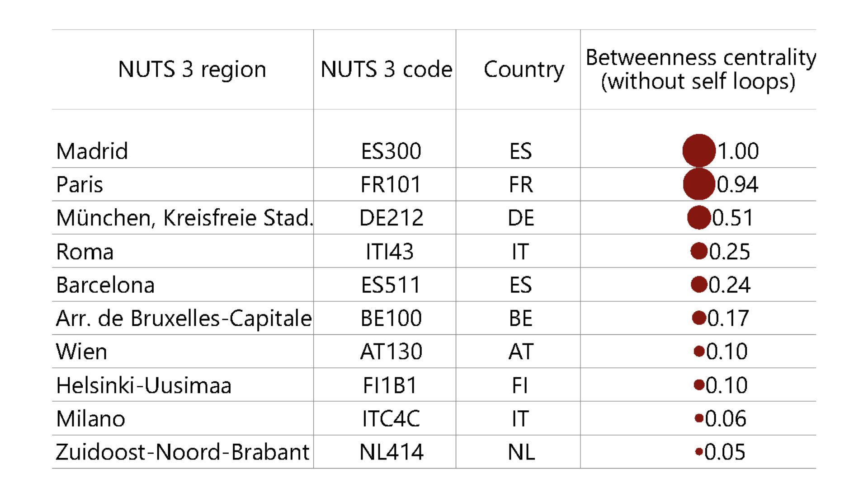Click the Wien 0.10 centrality circle
Image resolution: width=868 pixels, height=488 pixels.
(x=699, y=351)
